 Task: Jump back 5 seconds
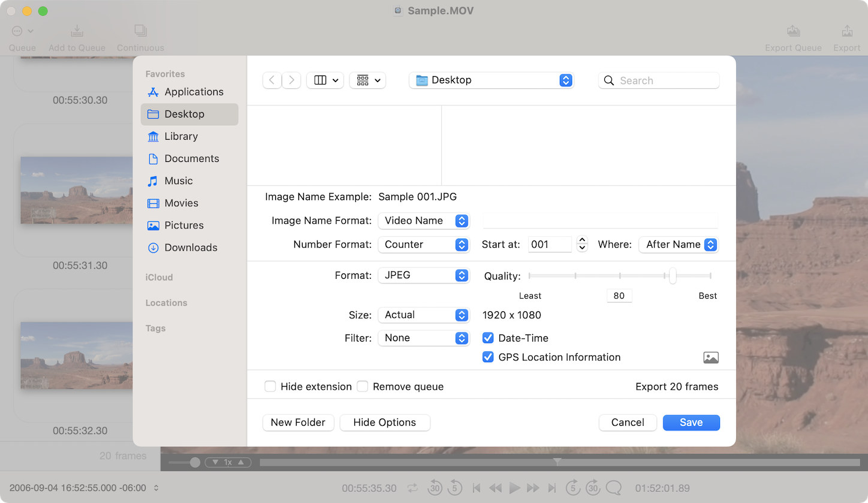pos(455,487)
